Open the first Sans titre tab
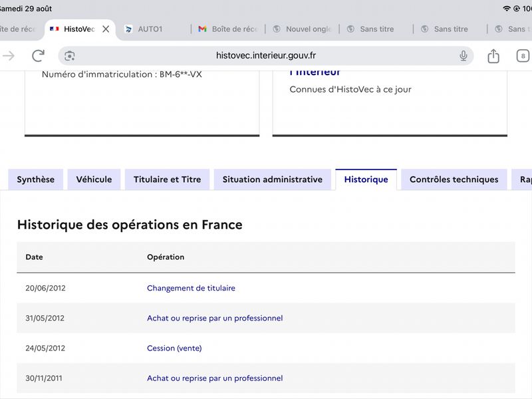This screenshot has width=532, height=399. click(376, 29)
